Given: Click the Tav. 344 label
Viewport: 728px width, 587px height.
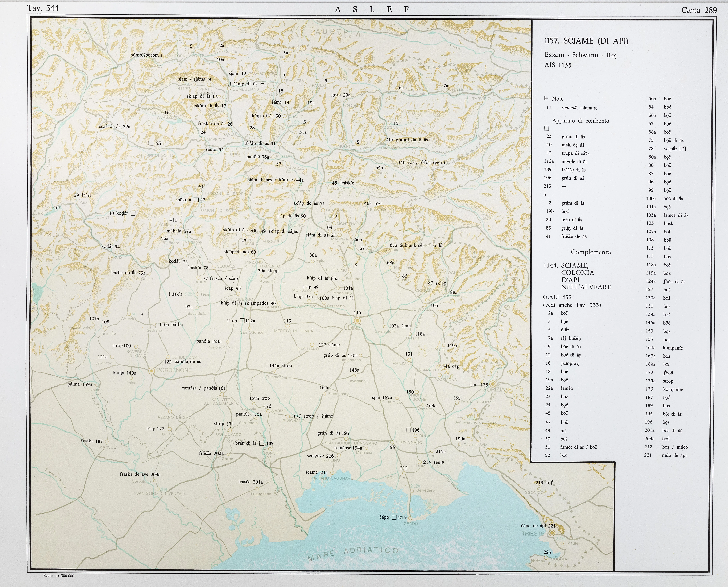Looking at the screenshot, I should pyautogui.click(x=43, y=8).
